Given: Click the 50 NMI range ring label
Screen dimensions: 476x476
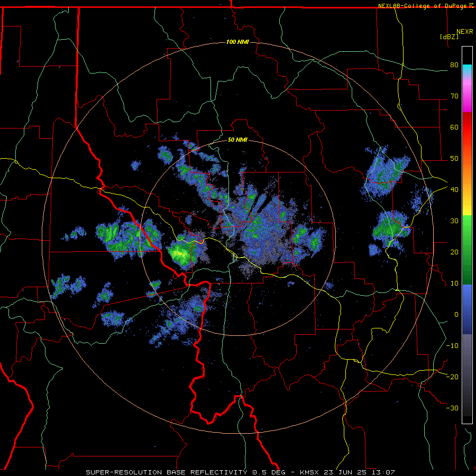Looking at the screenshot, I should point(237,140).
